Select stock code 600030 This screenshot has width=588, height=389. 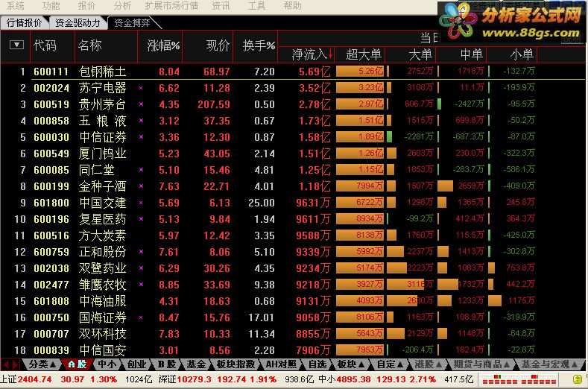click(51, 137)
